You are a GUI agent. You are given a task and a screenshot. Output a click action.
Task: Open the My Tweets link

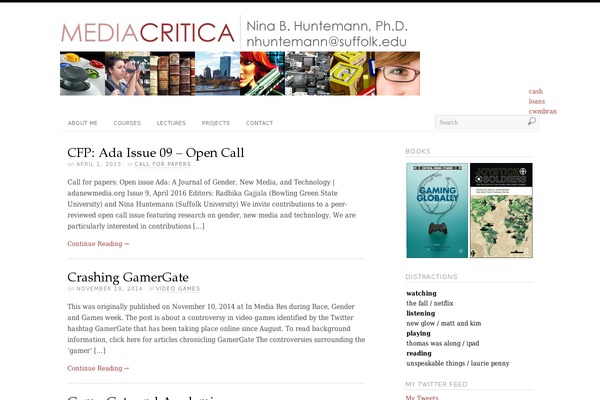(422, 397)
